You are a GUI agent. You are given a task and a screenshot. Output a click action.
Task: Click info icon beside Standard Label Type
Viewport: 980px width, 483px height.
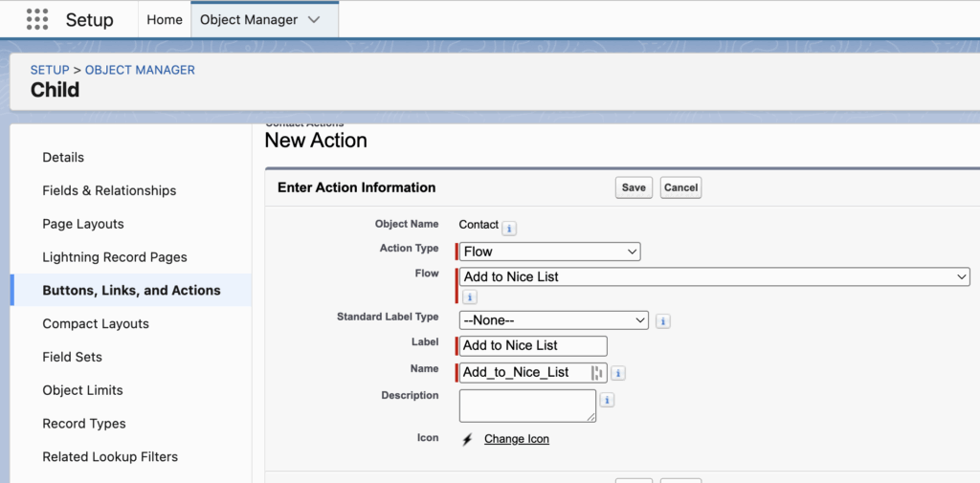(x=663, y=321)
